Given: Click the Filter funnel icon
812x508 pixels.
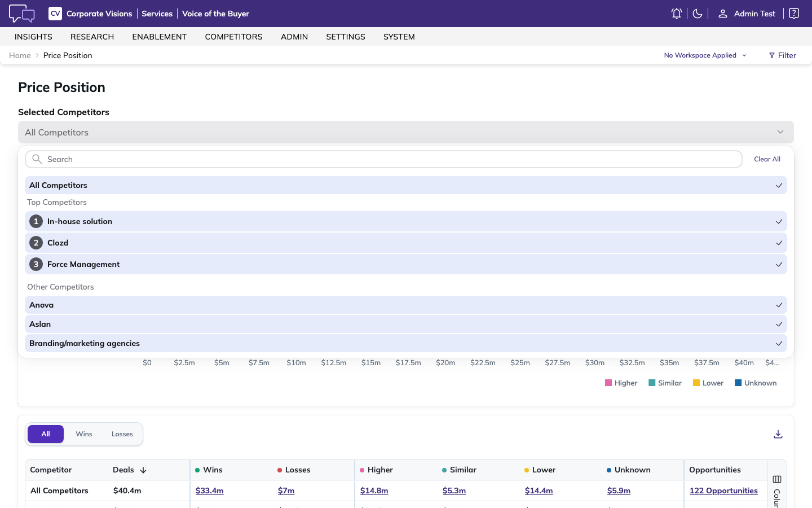Looking at the screenshot, I should tap(772, 55).
